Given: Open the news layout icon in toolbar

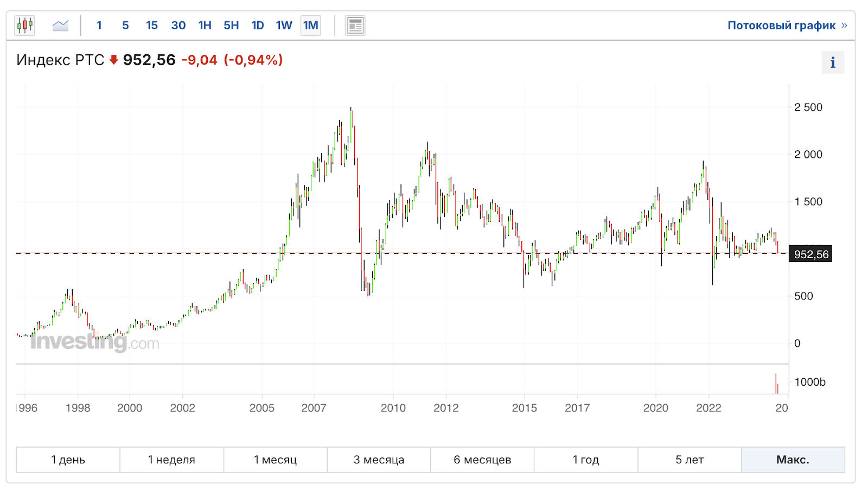Looking at the screenshot, I should [x=355, y=25].
